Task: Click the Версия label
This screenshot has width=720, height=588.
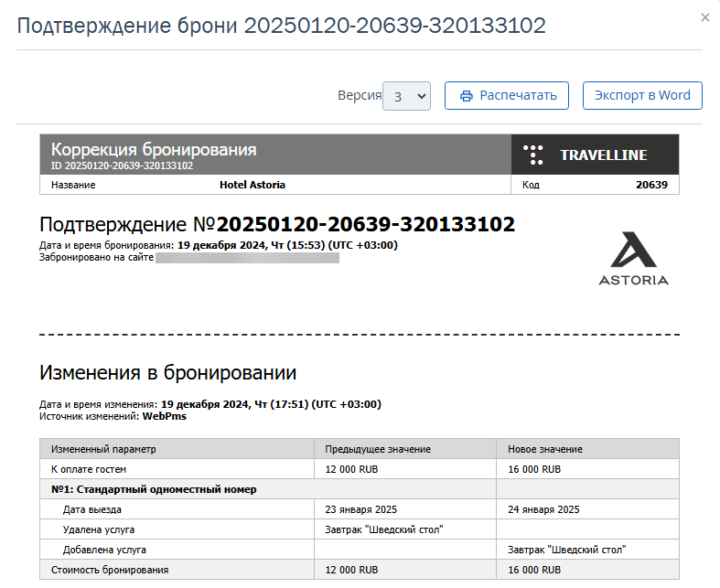Action: (x=360, y=95)
